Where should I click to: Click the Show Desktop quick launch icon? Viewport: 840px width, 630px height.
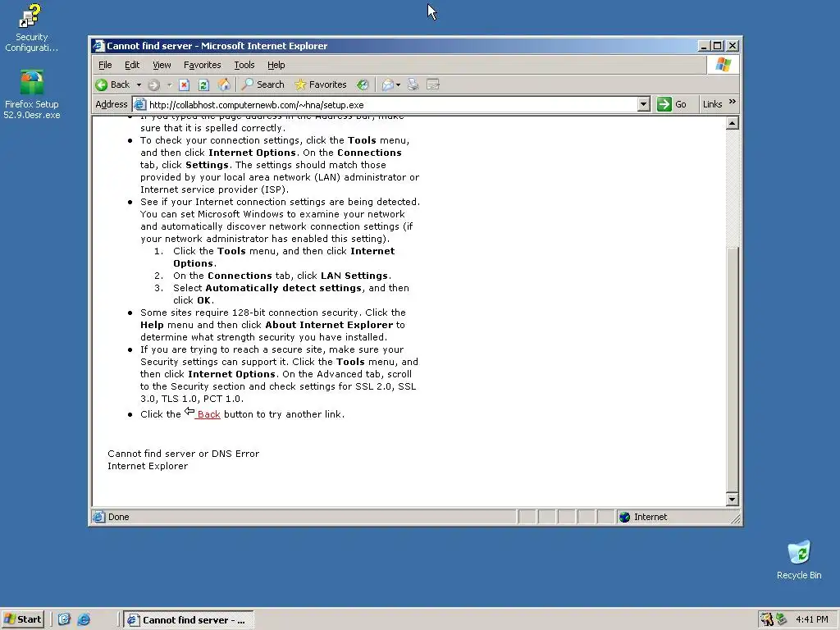pyautogui.click(x=64, y=619)
